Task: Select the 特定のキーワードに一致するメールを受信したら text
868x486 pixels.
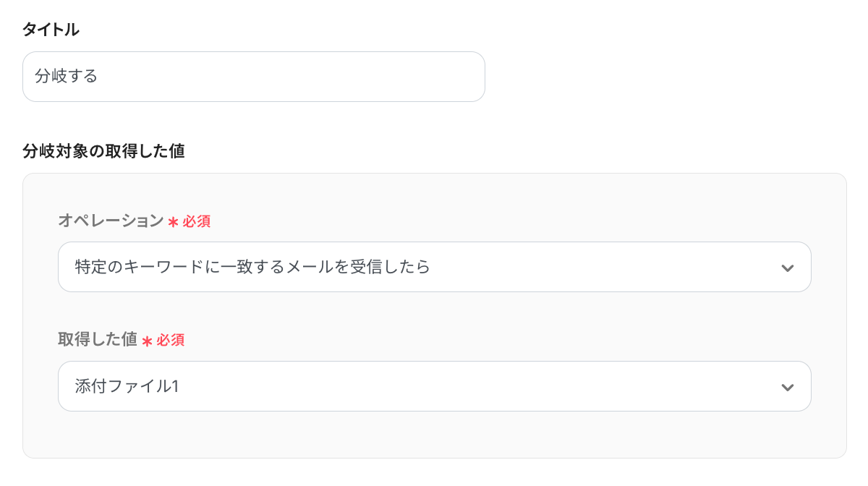Action: 252,267
